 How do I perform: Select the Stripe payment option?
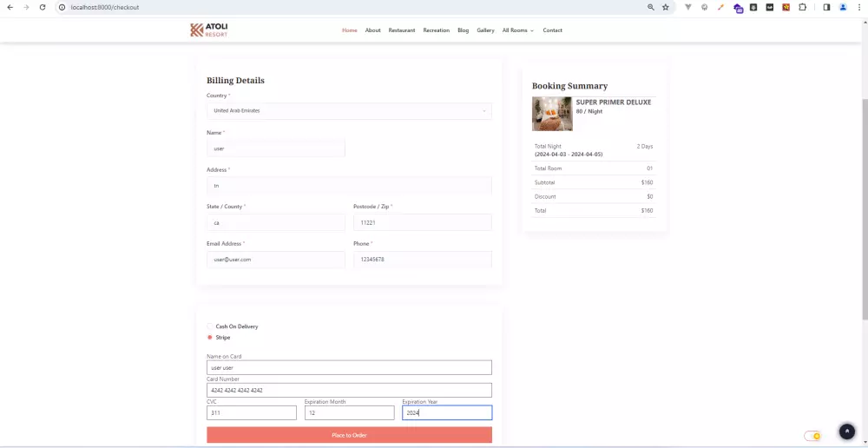(210, 337)
